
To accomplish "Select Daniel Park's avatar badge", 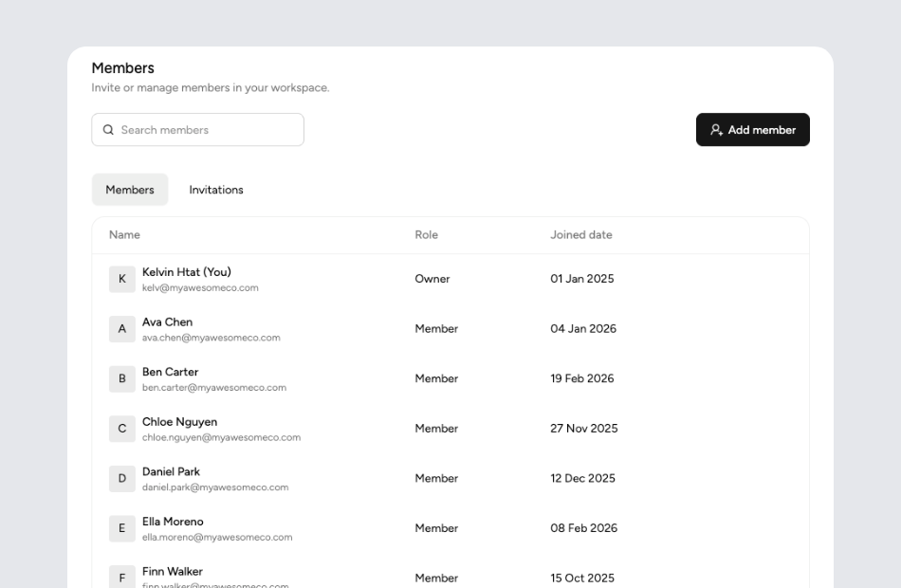I will pyautogui.click(x=121, y=478).
